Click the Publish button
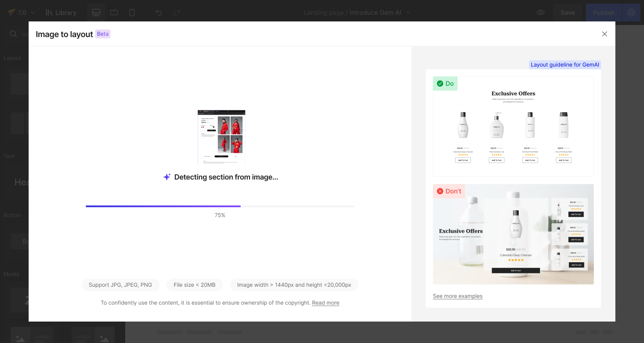 click(x=604, y=13)
